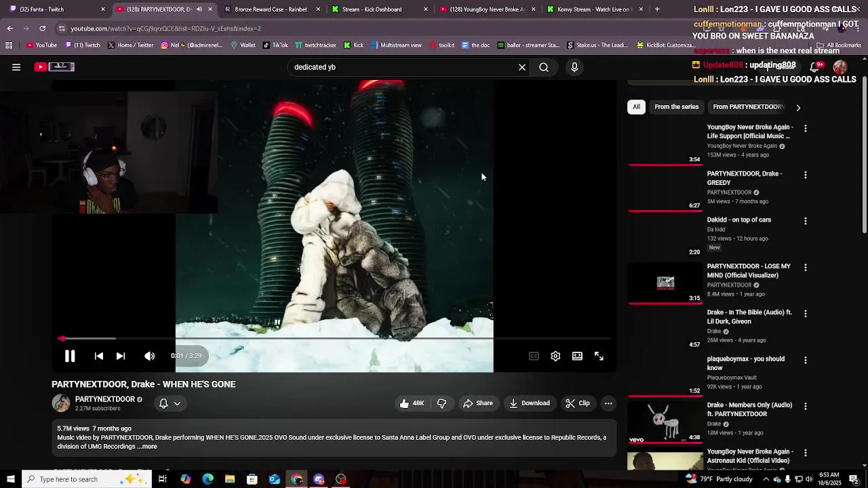Go to the YouTube home logo
This screenshot has width=868, height=488.
pyautogui.click(x=54, y=67)
